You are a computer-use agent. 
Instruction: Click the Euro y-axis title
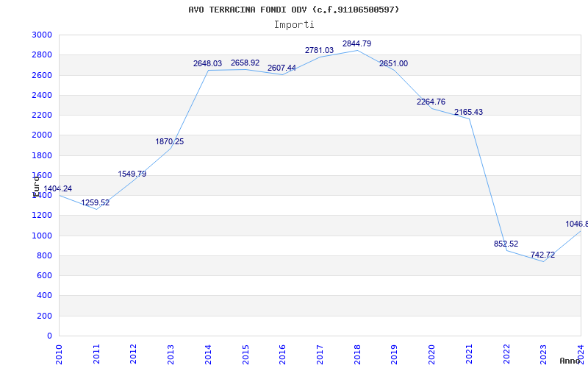tap(36, 187)
